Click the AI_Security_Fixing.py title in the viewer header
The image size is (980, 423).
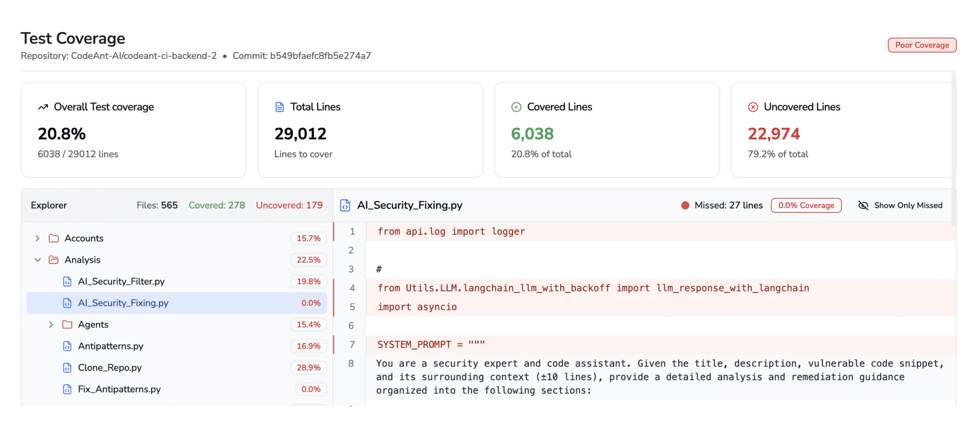click(409, 206)
